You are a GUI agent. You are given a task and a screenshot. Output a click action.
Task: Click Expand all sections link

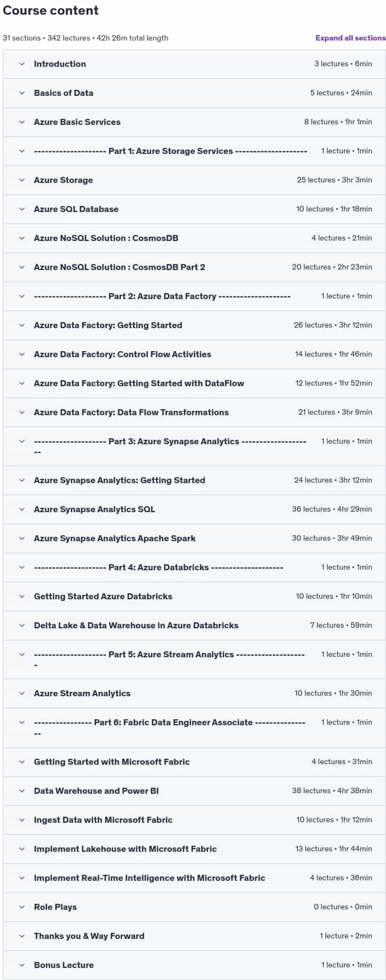[x=350, y=38]
